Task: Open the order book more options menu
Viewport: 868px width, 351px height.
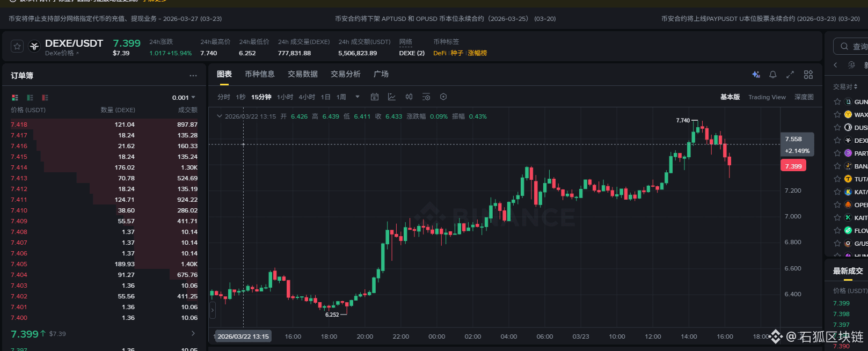Action: pos(193,76)
